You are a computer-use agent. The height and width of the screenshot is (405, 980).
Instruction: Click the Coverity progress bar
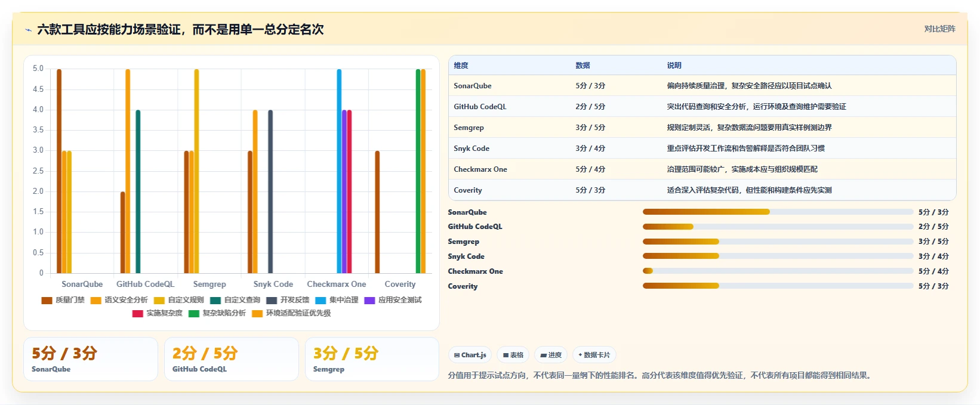click(778, 286)
